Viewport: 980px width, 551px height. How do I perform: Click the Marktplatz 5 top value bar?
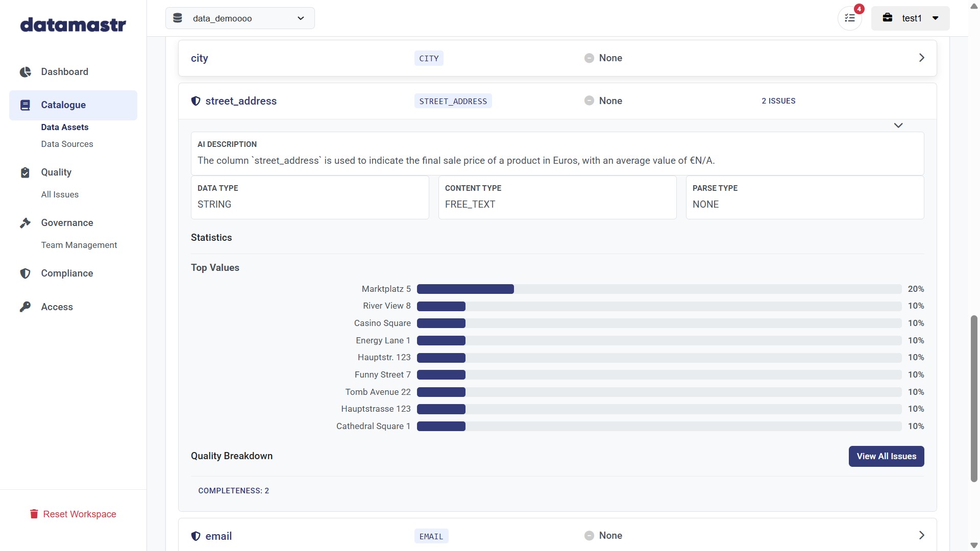point(465,289)
